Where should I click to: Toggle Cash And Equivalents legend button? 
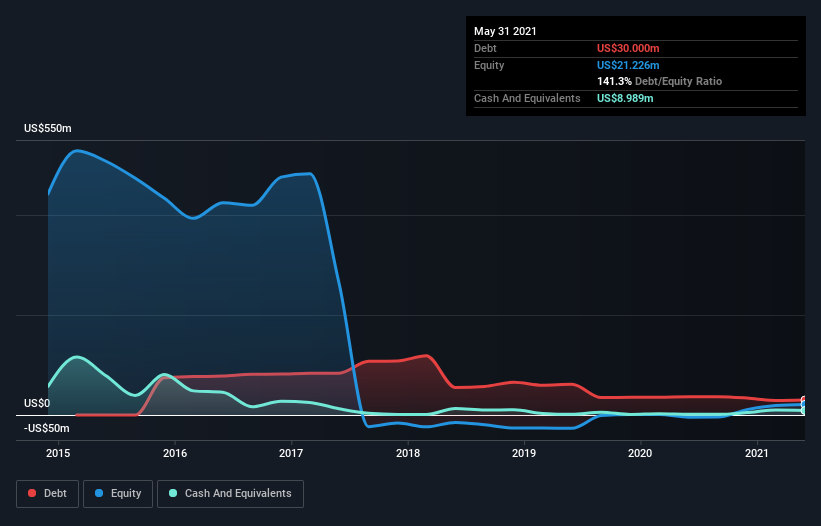230,494
